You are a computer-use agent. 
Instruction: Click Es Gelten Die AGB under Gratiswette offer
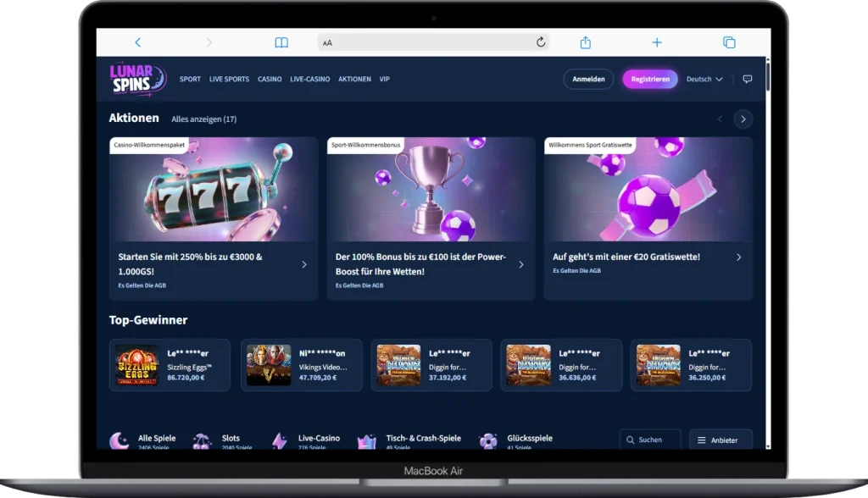[576, 270]
